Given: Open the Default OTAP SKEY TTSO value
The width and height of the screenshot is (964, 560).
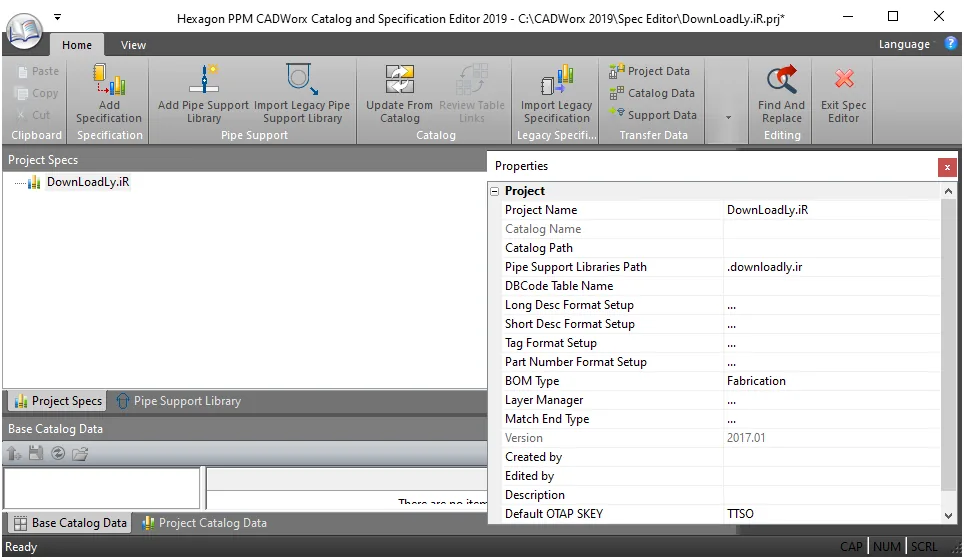Looking at the screenshot, I should coord(831,515).
